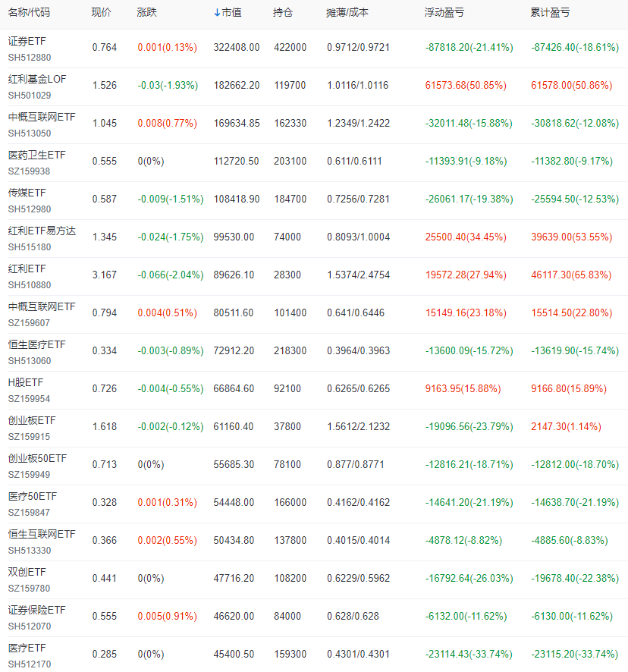The image size is (628, 672).
Task: Click the 46117.30(65.83%) cumulative profit
Action: (x=571, y=275)
